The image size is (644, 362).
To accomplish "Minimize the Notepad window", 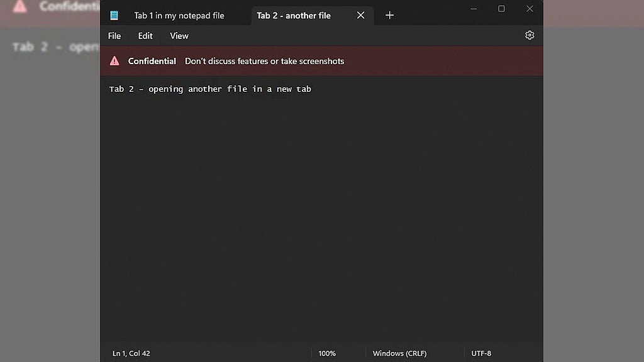I will [x=474, y=9].
